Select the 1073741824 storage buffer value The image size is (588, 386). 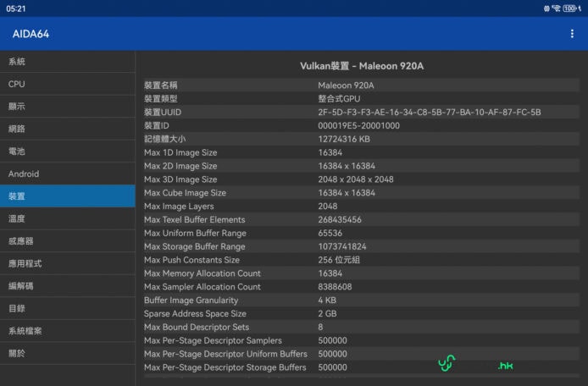pos(342,246)
